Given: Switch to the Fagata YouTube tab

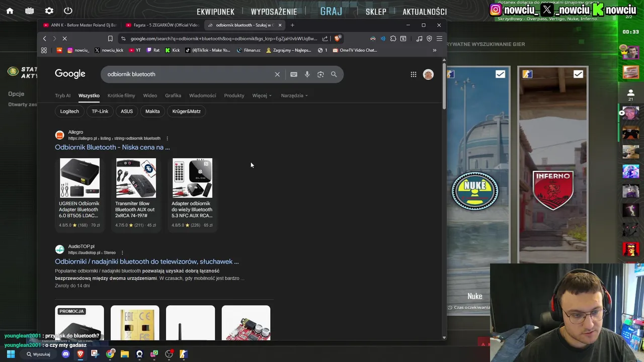Looking at the screenshot, I should (x=162, y=25).
